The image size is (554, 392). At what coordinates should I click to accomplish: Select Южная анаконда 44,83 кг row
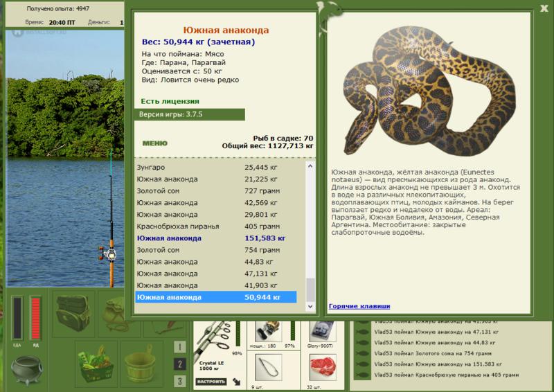tap(216, 262)
